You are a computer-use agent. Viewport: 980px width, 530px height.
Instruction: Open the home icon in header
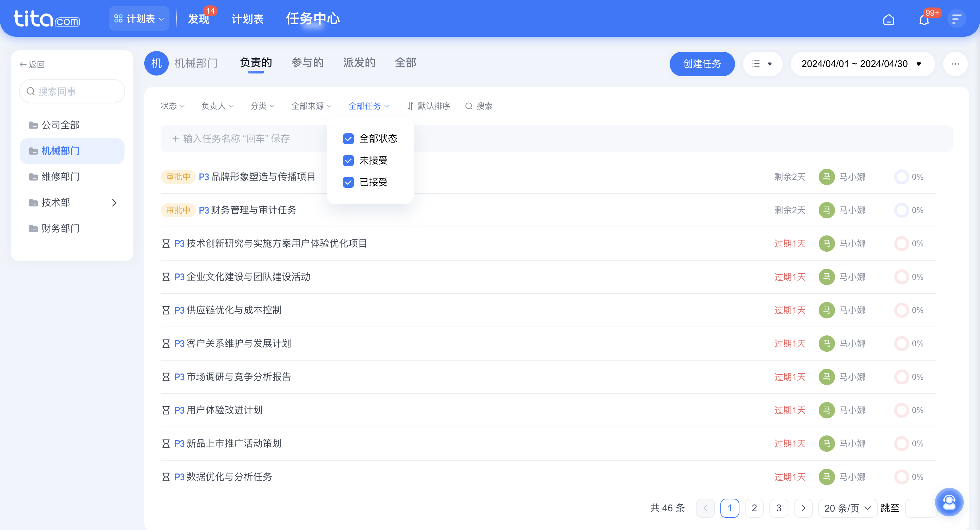888,19
